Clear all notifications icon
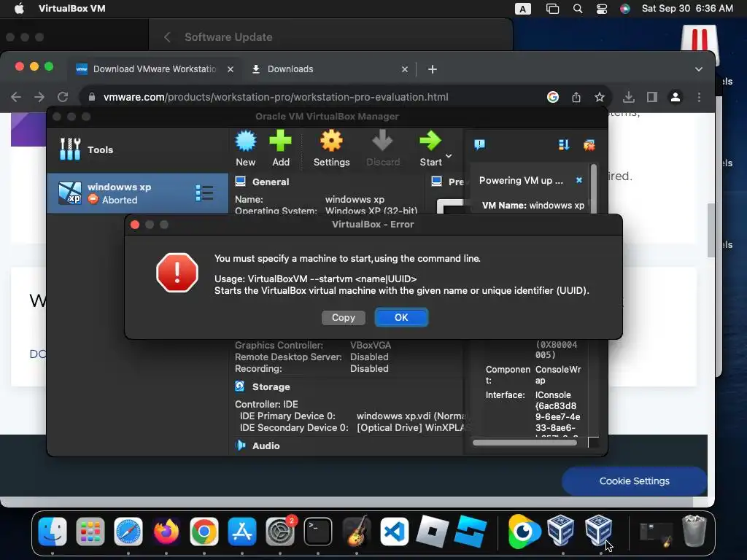 [589, 145]
